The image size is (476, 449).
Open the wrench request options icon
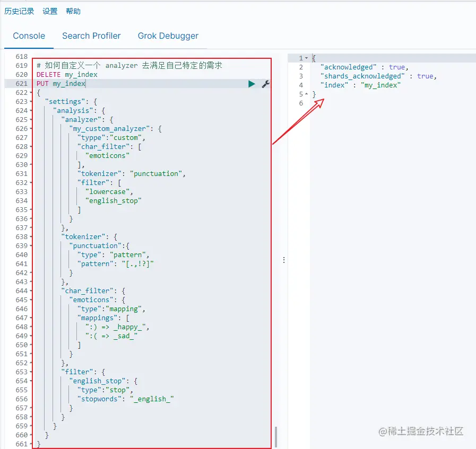click(x=266, y=84)
